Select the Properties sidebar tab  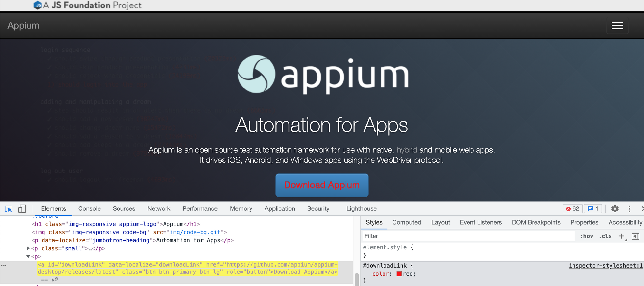(x=584, y=222)
